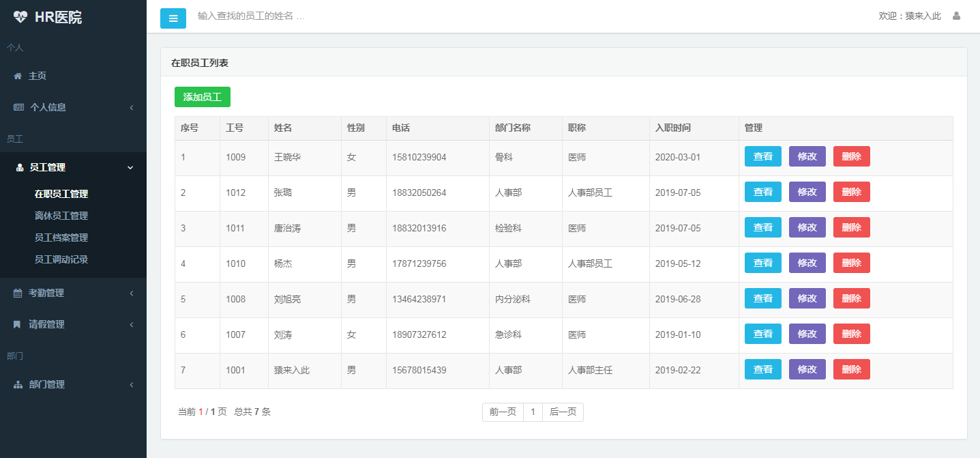Click the org chart icon beside 部门管理
980x458 pixels.
pos(18,384)
